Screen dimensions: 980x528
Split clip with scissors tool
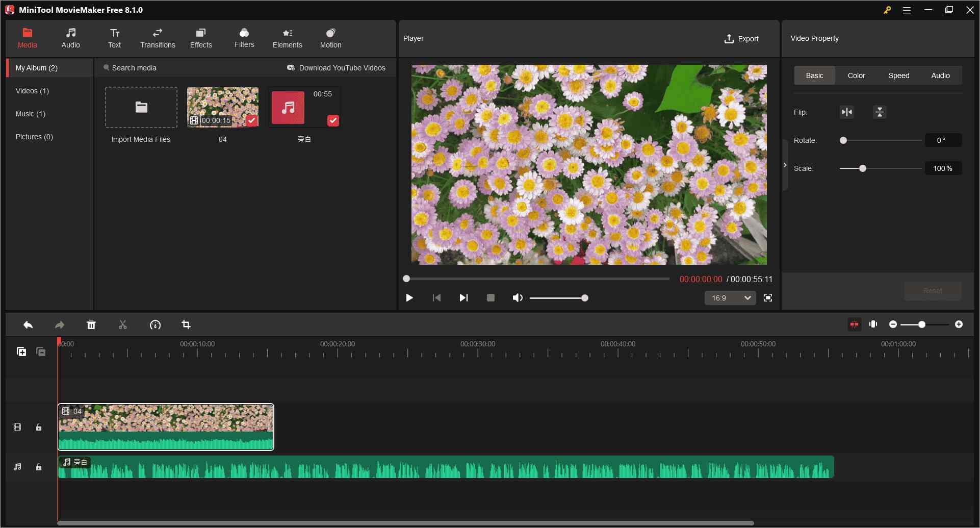[123, 325]
